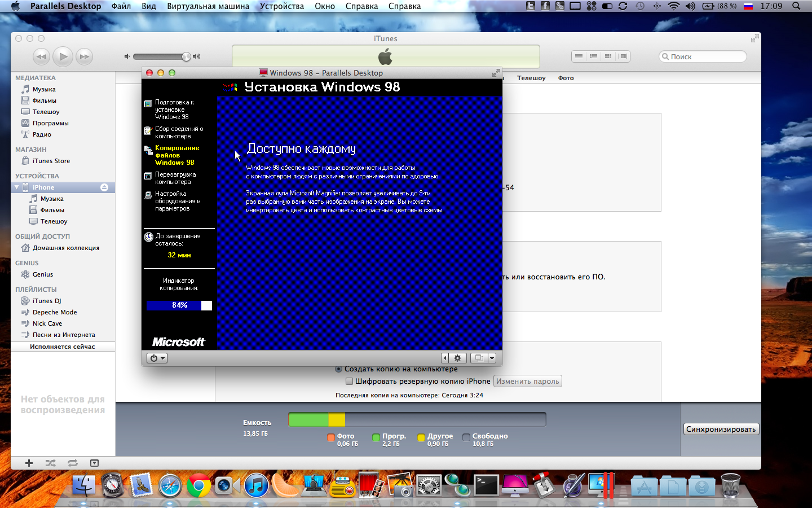This screenshot has width=812, height=508.
Task: Open Радио in the iTunes library
Action: pyautogui.click(x=42, y=134)
